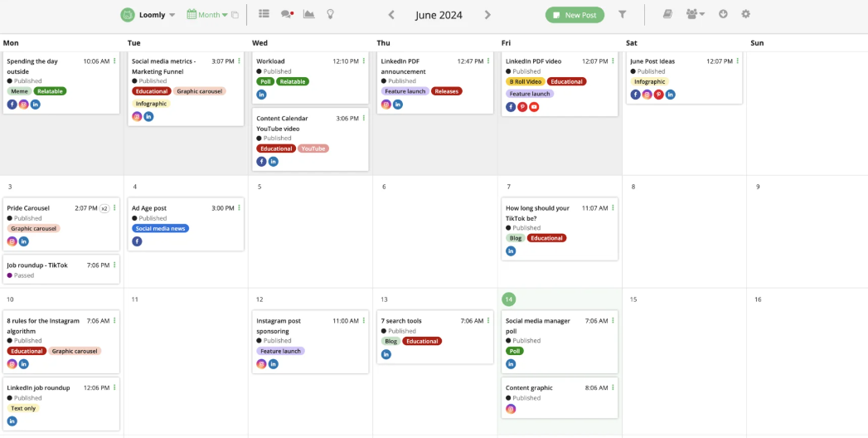The height and width of the screenshot is (438, 868).
Task: Go to previous month arrow
Action: (x=391, y=15)
